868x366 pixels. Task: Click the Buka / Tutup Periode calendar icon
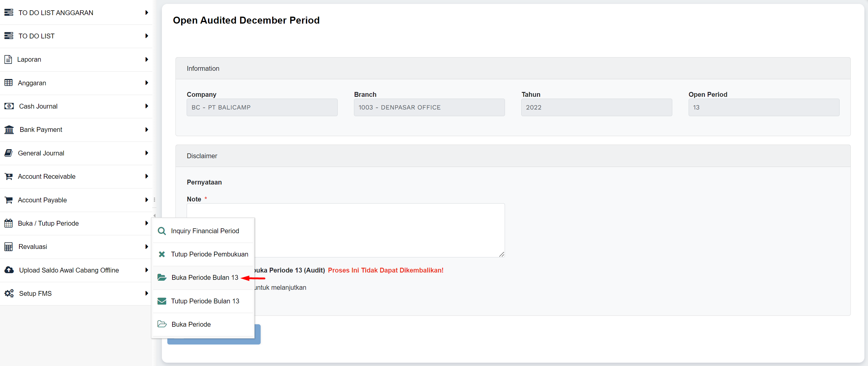pos(8,223)
